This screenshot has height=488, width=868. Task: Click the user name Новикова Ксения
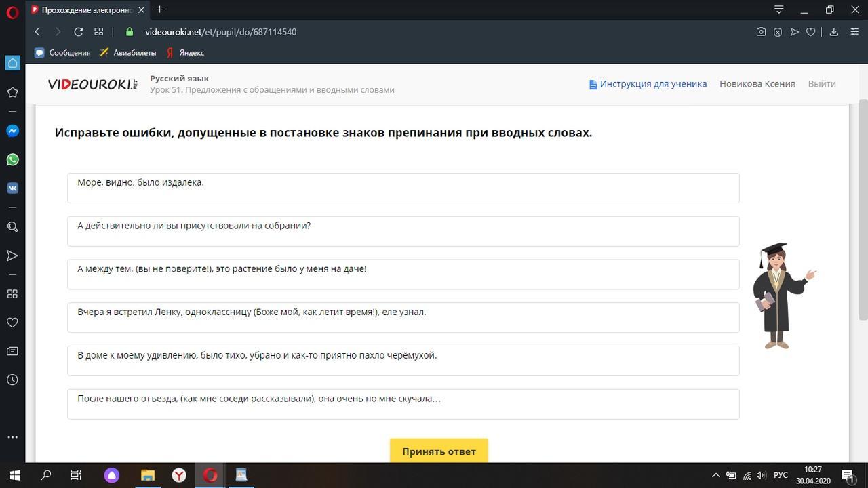[x=757, y=84]
